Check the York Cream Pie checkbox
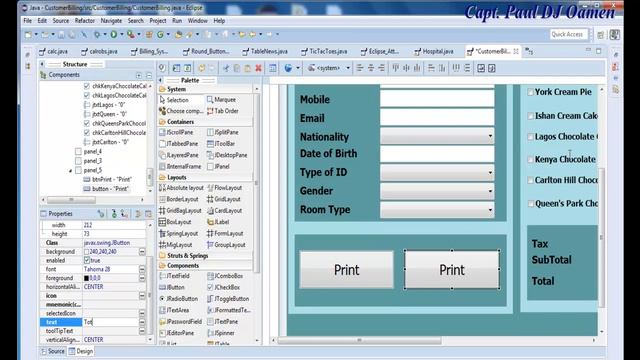 tap(530, 92)
